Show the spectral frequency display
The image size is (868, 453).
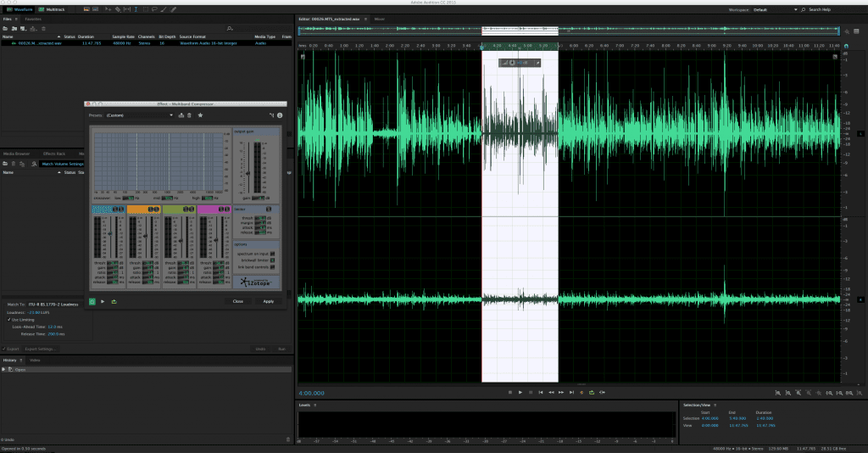tap(86, 9)
